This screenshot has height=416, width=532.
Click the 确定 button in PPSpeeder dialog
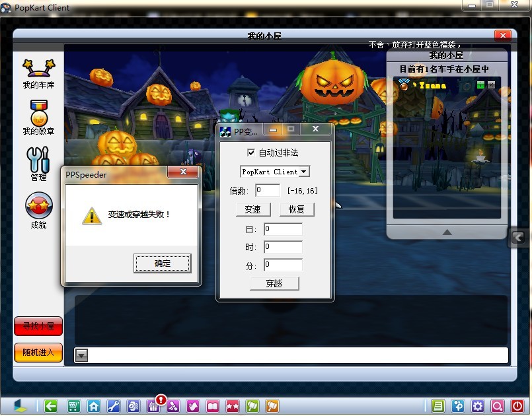click(162, 263)
